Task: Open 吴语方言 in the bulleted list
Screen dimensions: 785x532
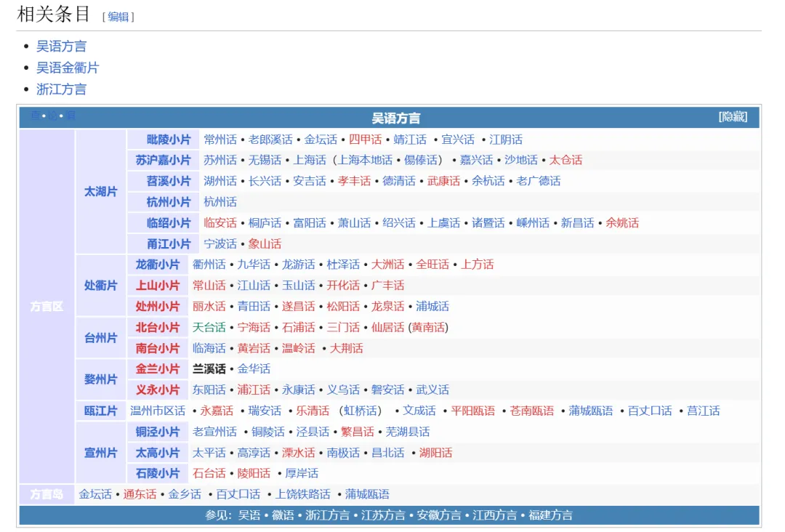Action: click(x=62, y=47)
